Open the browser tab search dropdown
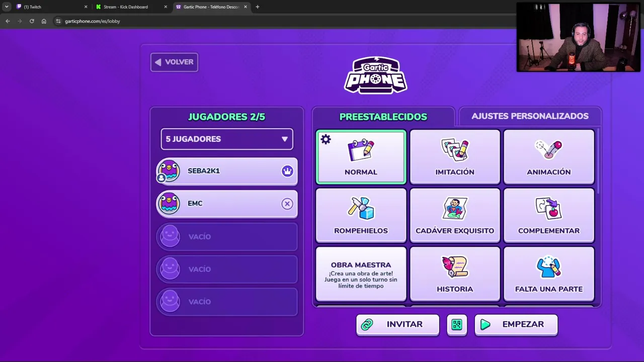 coord(7,7)
